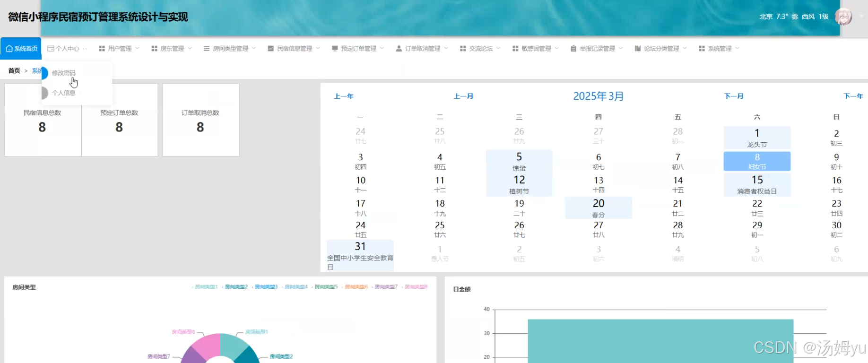Go to previous month with 上一月
Screen dimensions: 868x363
coord(463,96)
